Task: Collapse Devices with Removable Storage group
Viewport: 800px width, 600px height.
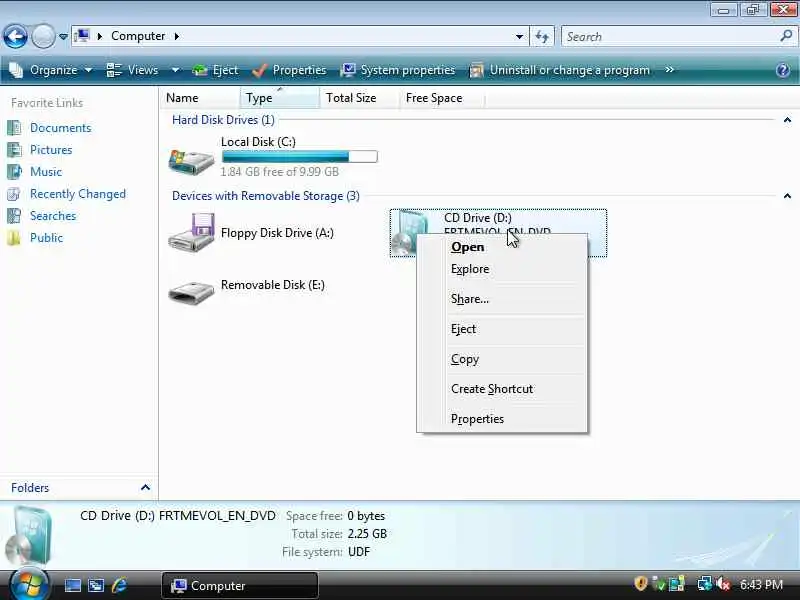Action: coord(787,196)
